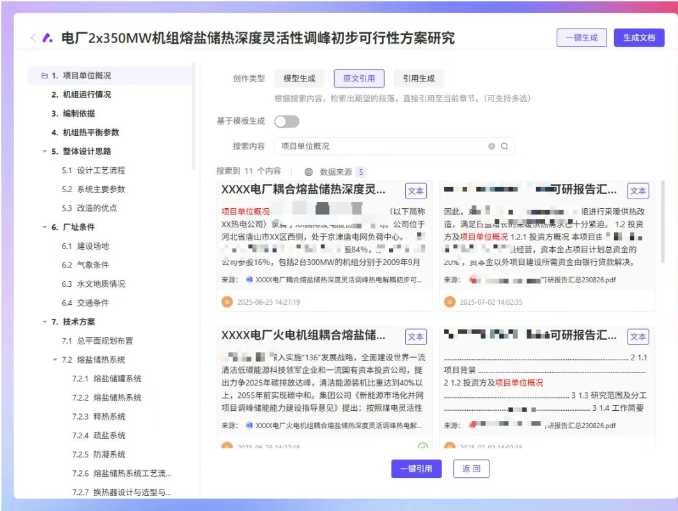Click the magnifier search icon in search box
Image resolution: width=678 pixels, height=511 pixels.
505,146
